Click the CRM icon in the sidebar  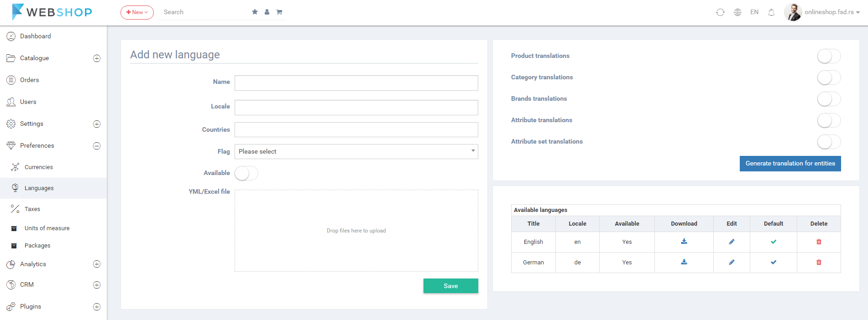coord(11,285)
